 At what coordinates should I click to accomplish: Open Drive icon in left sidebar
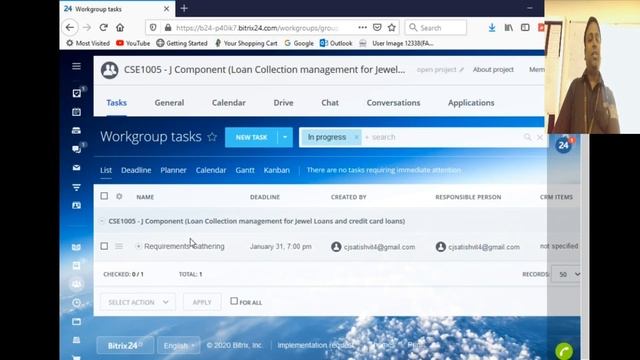(x=76, y=131)
